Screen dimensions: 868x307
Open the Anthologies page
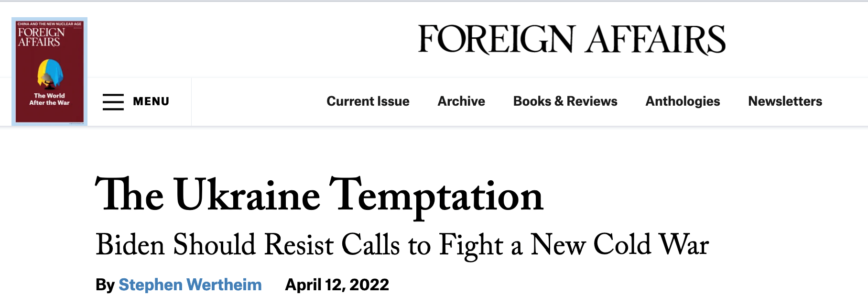pos(683,101)
